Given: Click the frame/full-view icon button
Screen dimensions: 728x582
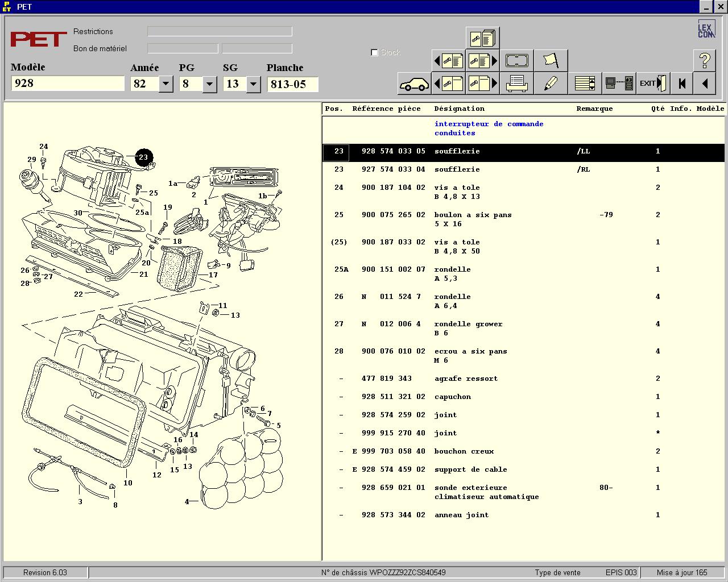Looking at the screenshot, I should [516, 61].
